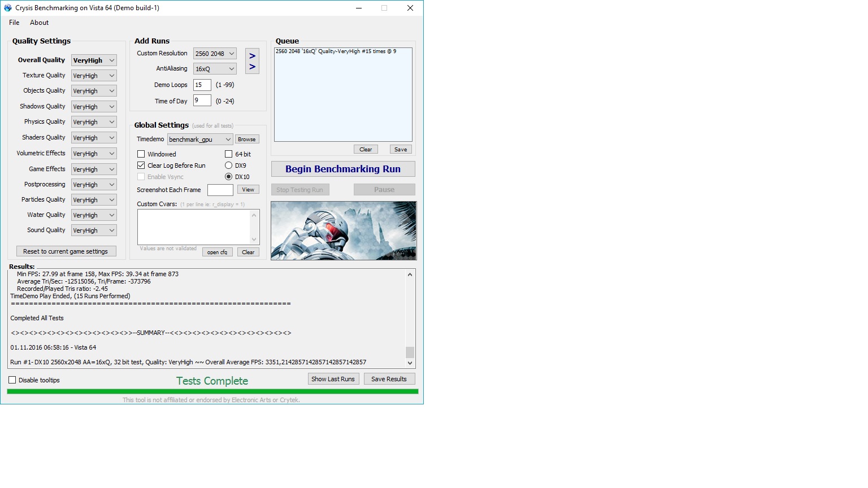The width and height of the screenshot is (868, 488).
Task: Click the Crysis app icon in title bar
Action: [x=8, y=8]
